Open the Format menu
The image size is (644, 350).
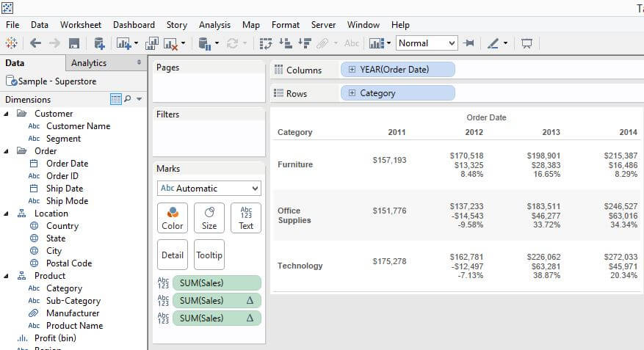(x=286, y=25)
